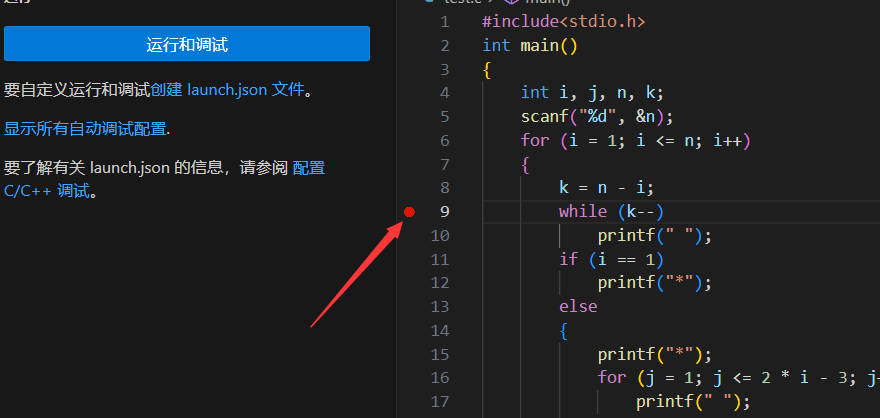Click the k = n - i; statement
This screenshot has height=418, width=880.
tap(607, 187)
